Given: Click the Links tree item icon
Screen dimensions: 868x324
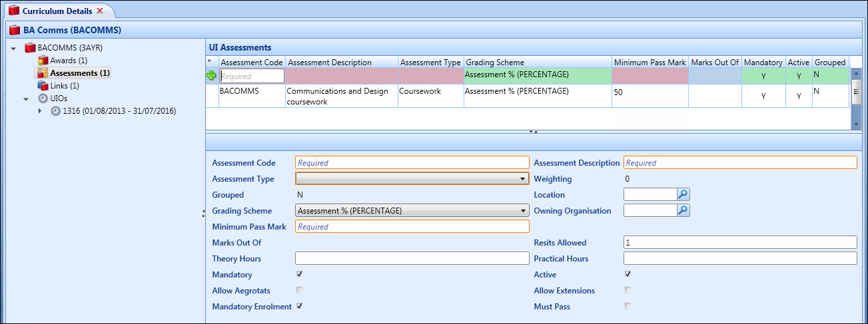Looking at the screenshot, I should (x=43, y=86).
